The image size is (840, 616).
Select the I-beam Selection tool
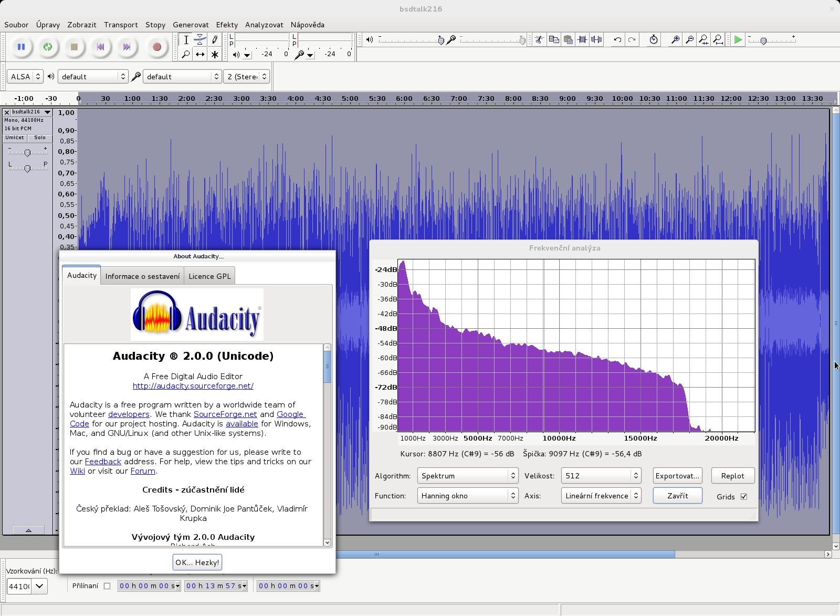pyautogui.click(x=186, y=40)
